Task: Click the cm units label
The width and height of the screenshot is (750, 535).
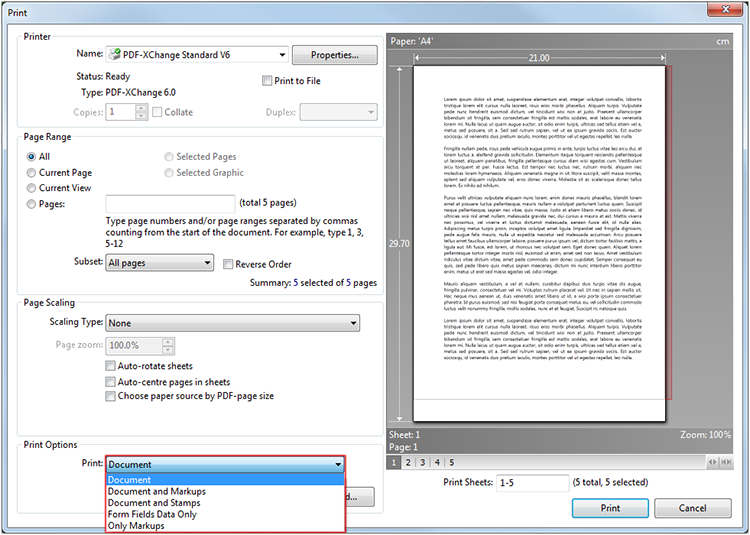Action: [723, 42]
